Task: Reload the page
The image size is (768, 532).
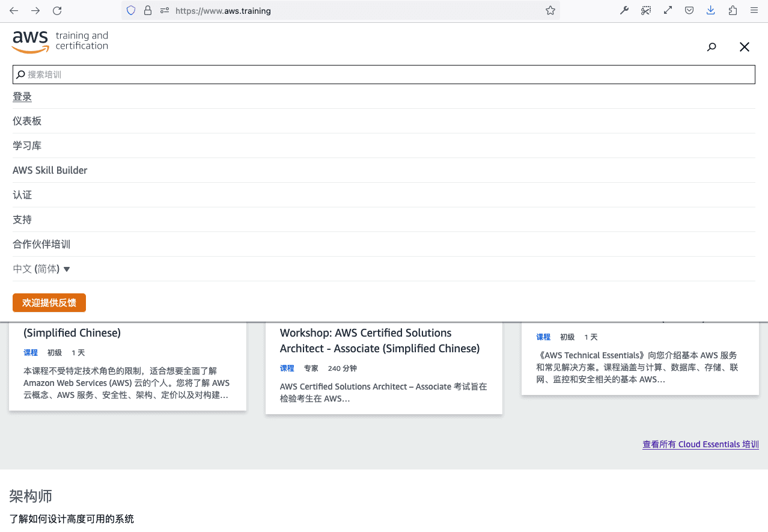Action: point(57,10)
